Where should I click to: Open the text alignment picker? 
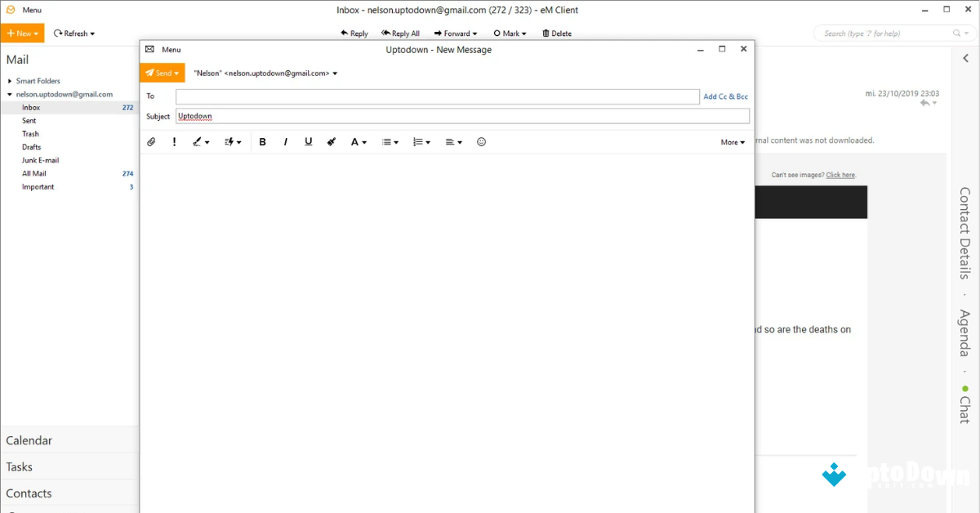tap(453, 141)
